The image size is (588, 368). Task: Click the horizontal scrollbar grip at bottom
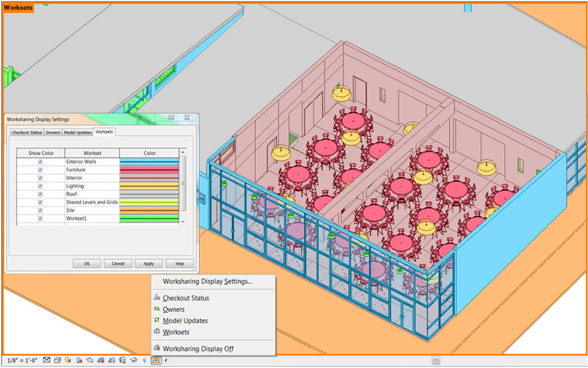tap(436, 360)
